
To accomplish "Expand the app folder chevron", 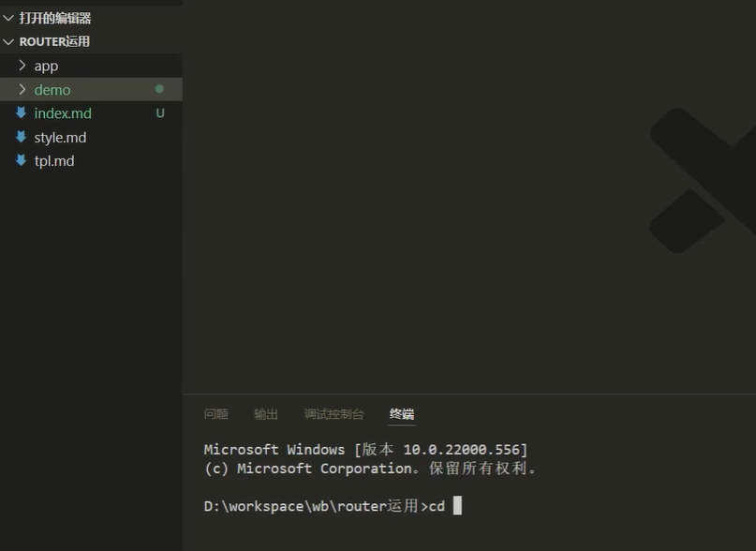I will (22, 66).
